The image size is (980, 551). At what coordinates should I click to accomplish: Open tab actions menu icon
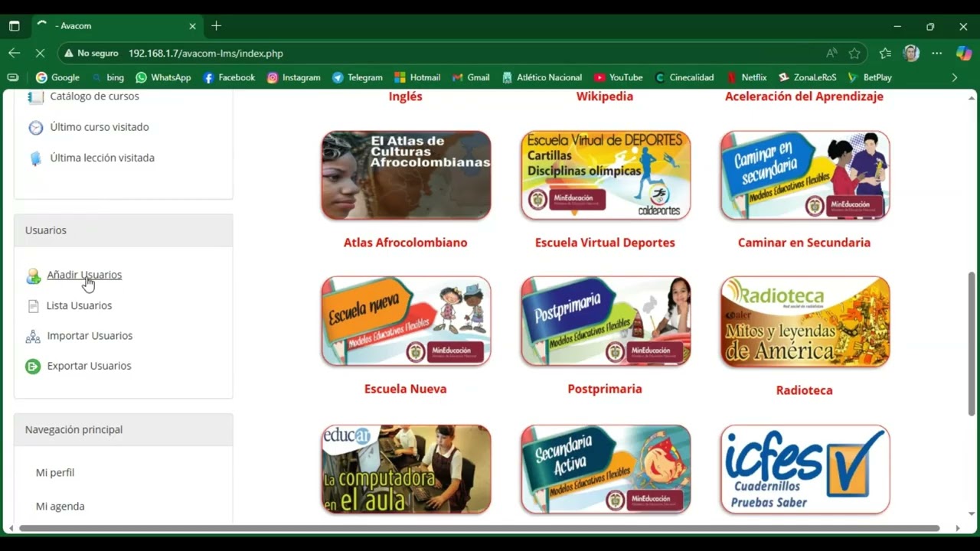coord(14,26)
